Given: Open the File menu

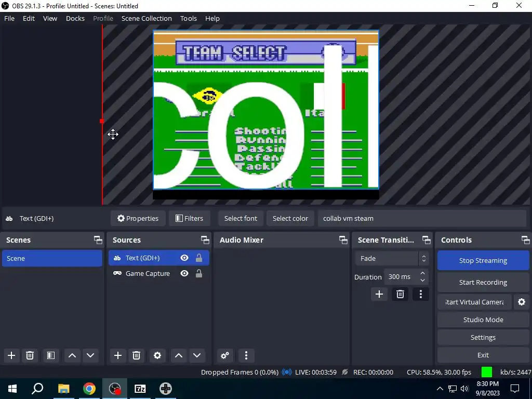Looking at the screenshot, I should coord(9,18).
